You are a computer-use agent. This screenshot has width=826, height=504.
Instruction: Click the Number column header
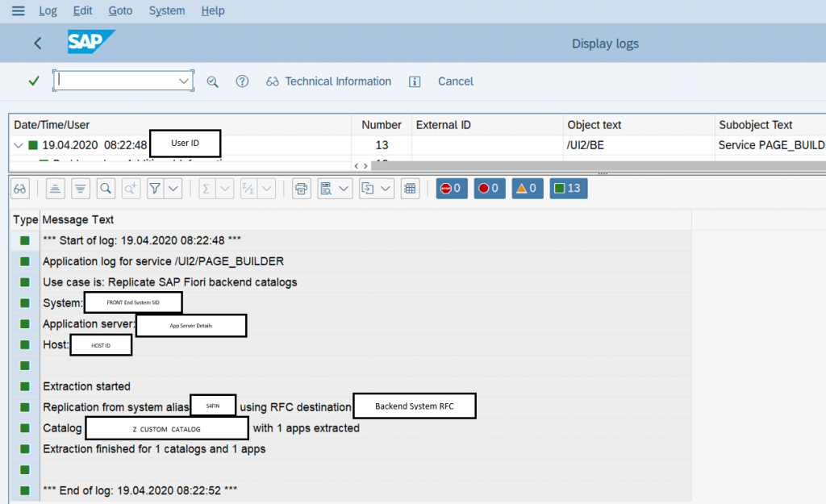coord(382,125)
